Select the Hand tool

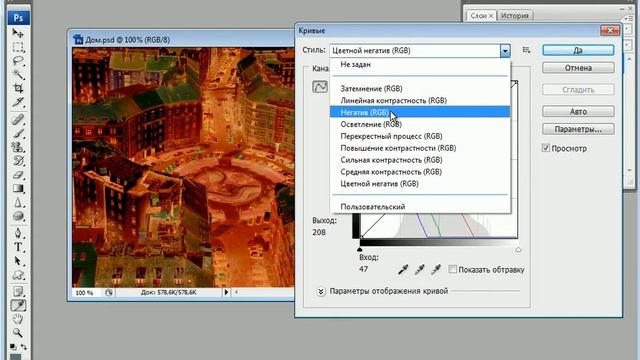click(18, 319)
